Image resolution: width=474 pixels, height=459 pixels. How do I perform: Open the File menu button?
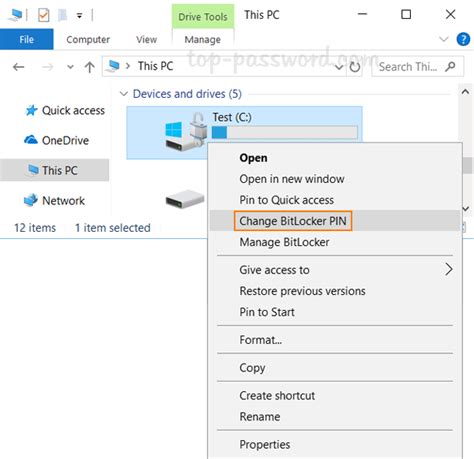[x=27, y=39]
